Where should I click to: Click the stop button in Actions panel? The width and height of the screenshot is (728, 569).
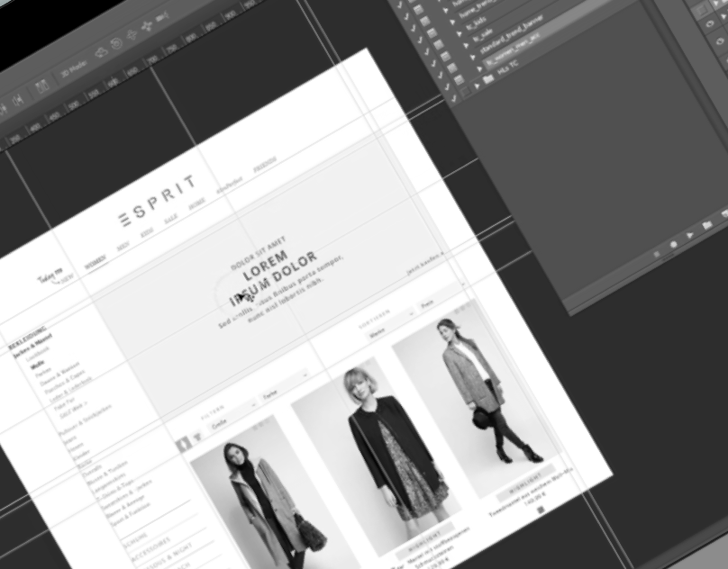click(657, 254)
